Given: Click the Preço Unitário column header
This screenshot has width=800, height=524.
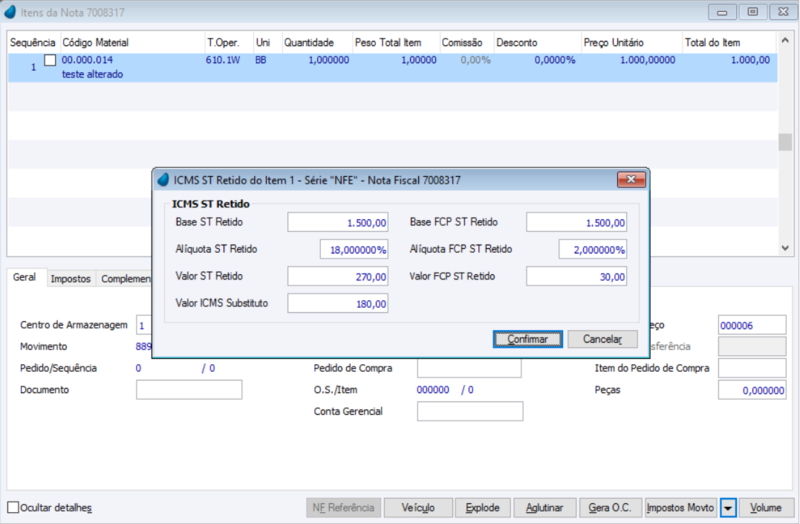Looking at the screenshot, I should [x=632, y=42].
